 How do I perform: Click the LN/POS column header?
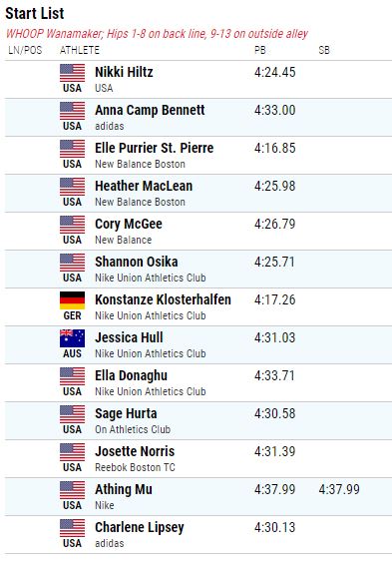(25, 50)
